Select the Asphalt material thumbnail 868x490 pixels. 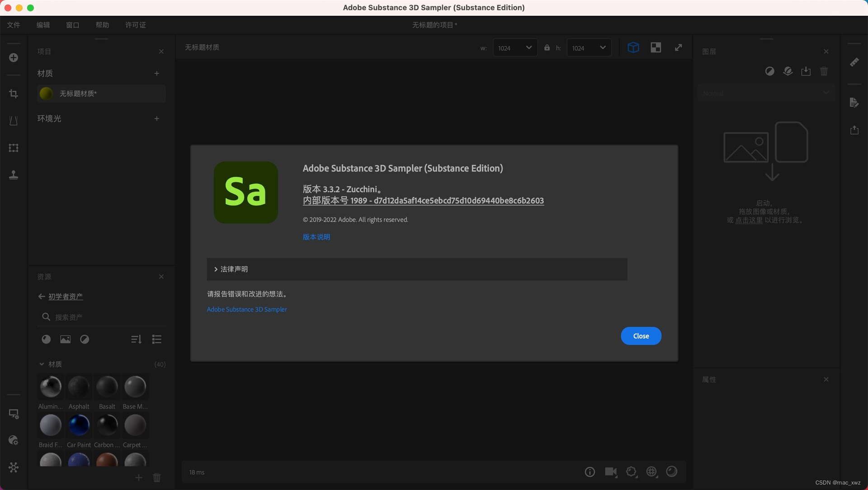pyautogui.click(x=79, y=387)
